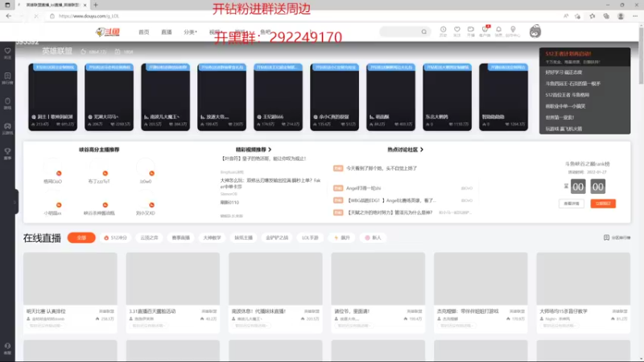Viewport: 644px width, 362px height.
Task: Open the 南波儿大魔王 featured card
Action: coord(166,97)
